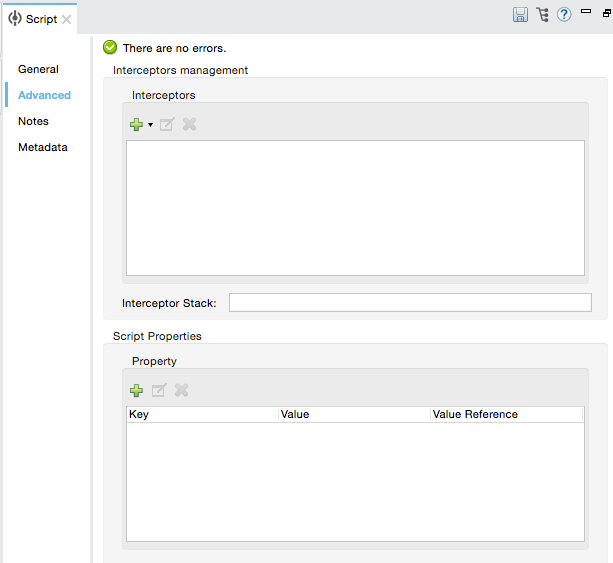Go to the Metadata tab
The height and width of the screenshot is (563, 613).
click(43, 147)
